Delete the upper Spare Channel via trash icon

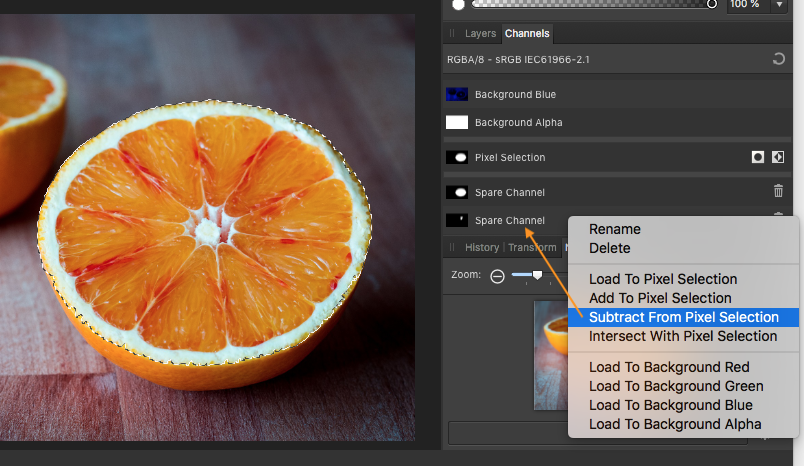tap(778, 191)
